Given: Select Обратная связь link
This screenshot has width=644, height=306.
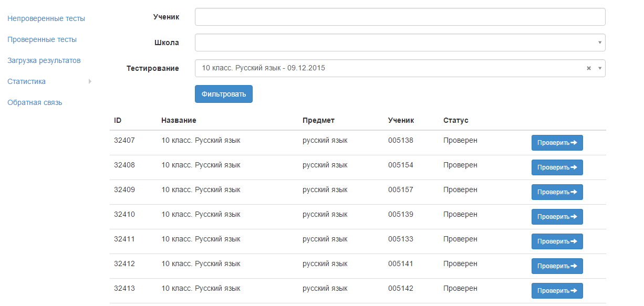Looking at the screenshot, I should point(35,102).
